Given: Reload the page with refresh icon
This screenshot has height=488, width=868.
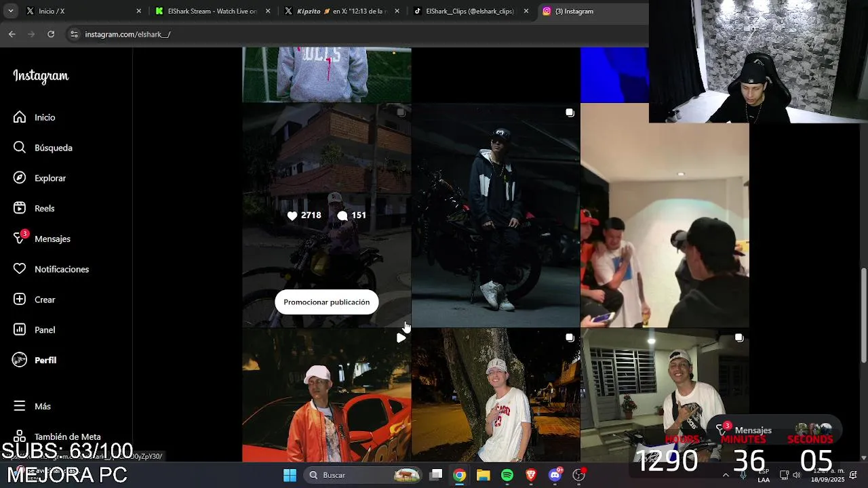Looking at the screenshot, I should click(51, 34).
